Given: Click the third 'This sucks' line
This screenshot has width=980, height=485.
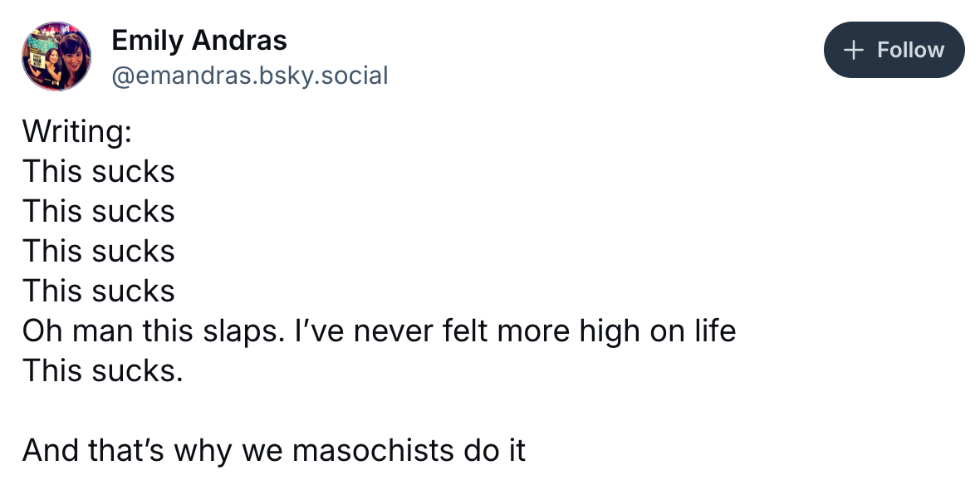Looking at the screenshot, I should [x=99, y=251].
